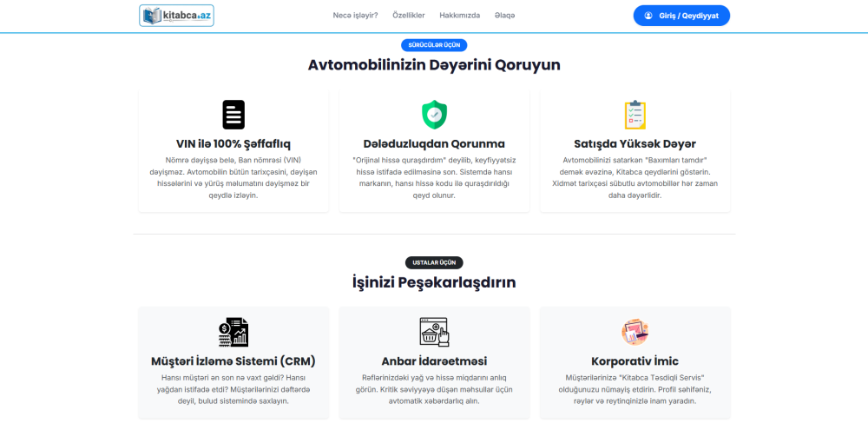The image size is (868, 430).
Task: Click the description starting "Orijinal hissə quraşdırdım"
Action: tap(434, 178)
